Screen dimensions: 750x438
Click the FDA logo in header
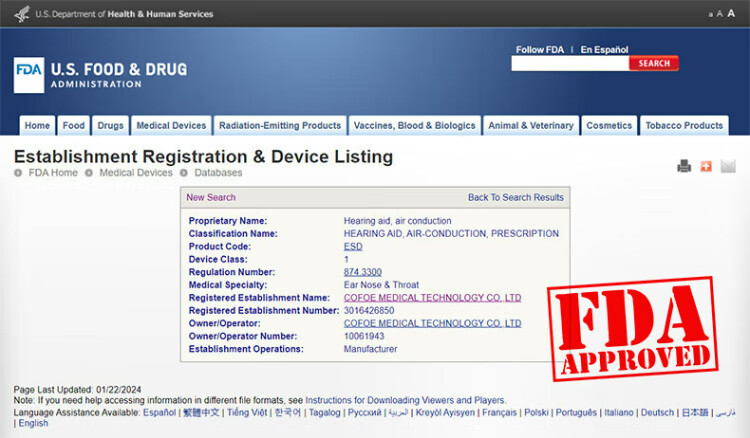28,76
